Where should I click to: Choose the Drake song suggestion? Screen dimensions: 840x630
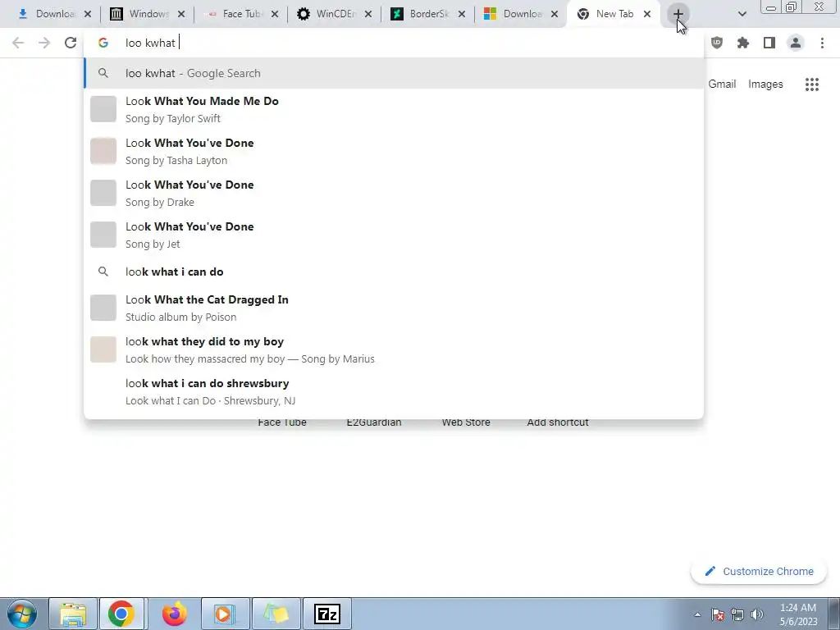point(394,193)
